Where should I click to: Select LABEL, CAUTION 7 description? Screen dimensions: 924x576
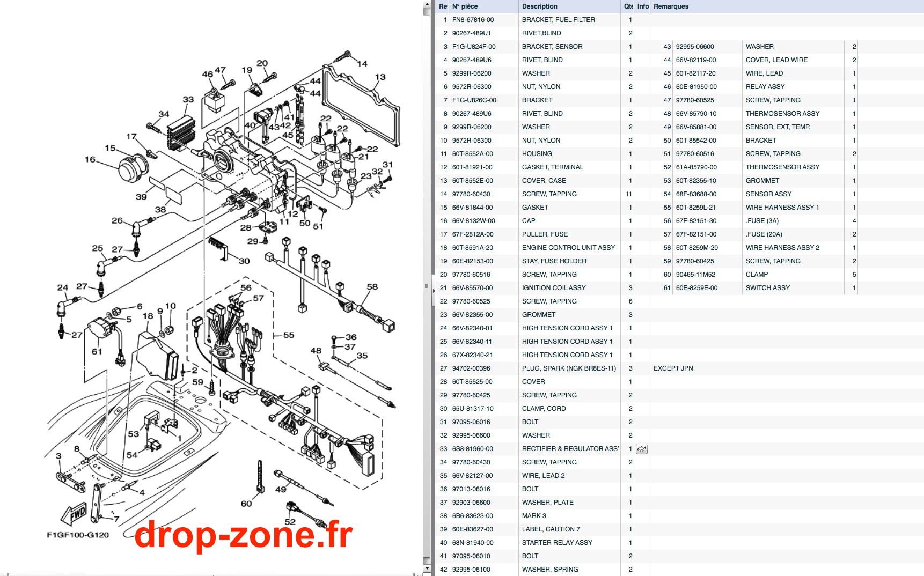click(x=551, y=529)
